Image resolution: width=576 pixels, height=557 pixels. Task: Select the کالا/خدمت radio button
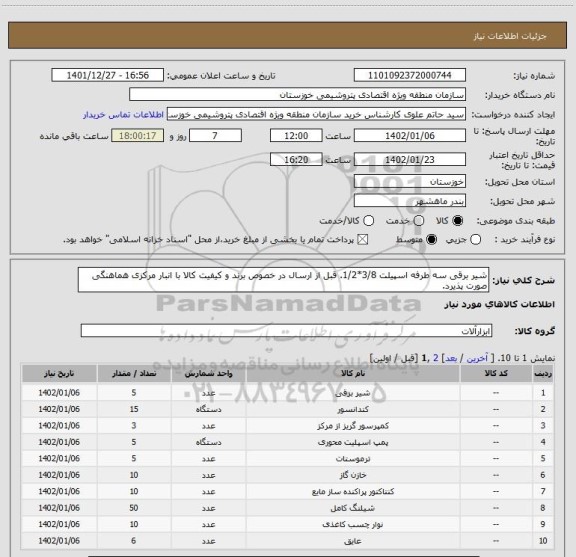[x=368, y=221]
